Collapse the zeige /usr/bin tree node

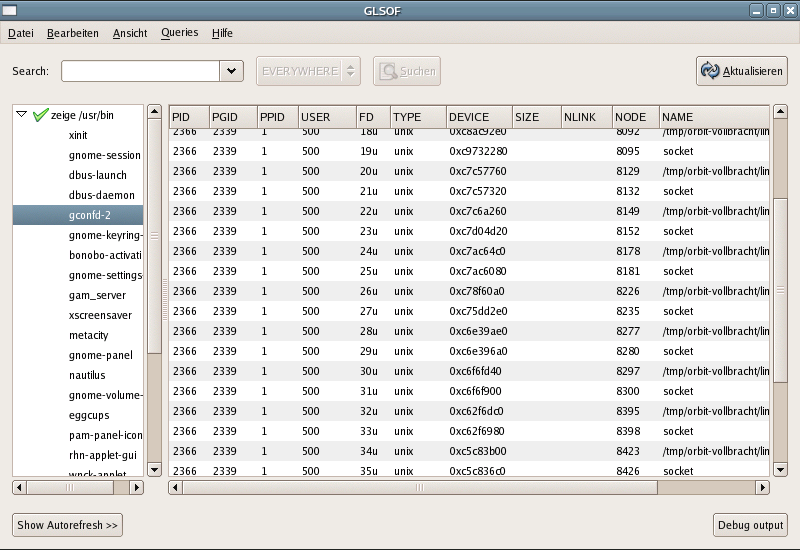[21, 114]
